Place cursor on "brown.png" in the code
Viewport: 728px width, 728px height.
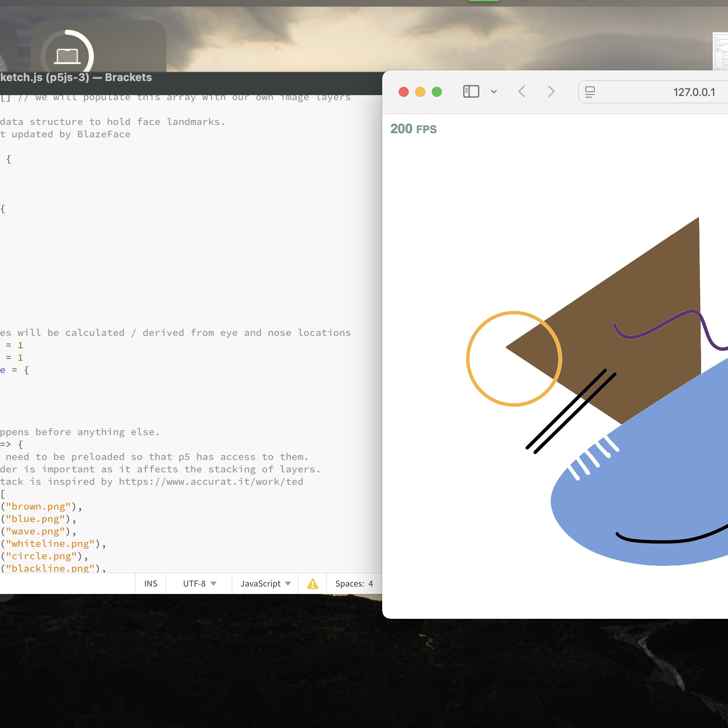pos(39,506)
